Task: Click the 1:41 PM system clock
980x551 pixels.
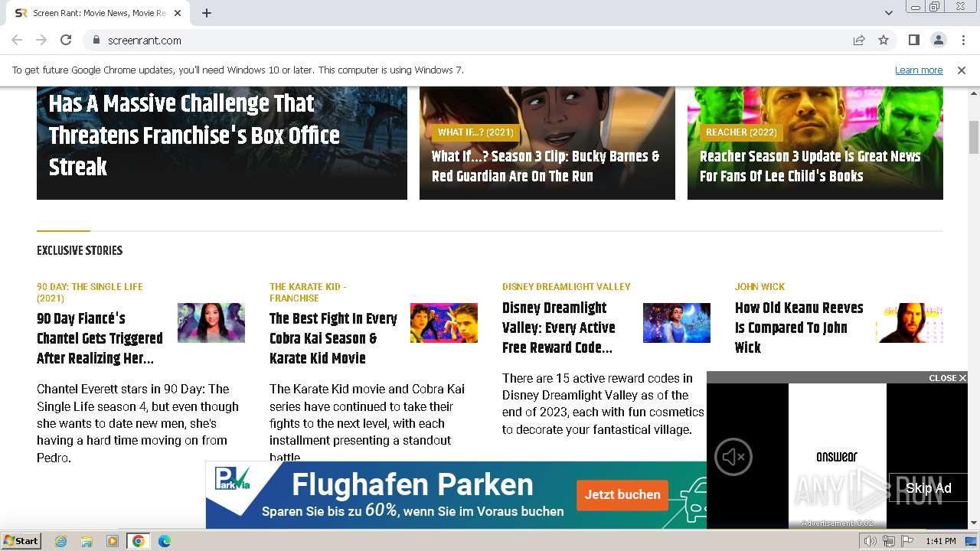Action: coord(940,541)
